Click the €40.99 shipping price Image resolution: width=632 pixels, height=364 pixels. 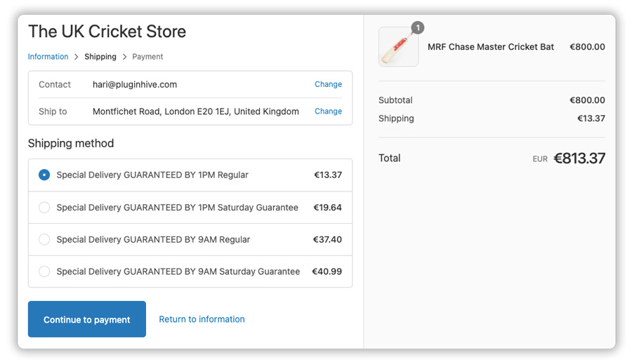coord(327,271)
